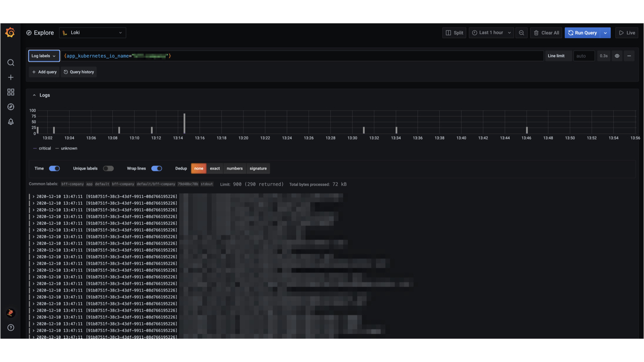The width and height of the screenshot is (644, 362).
Task: Open the Grafana home logo
Action: 10,33
